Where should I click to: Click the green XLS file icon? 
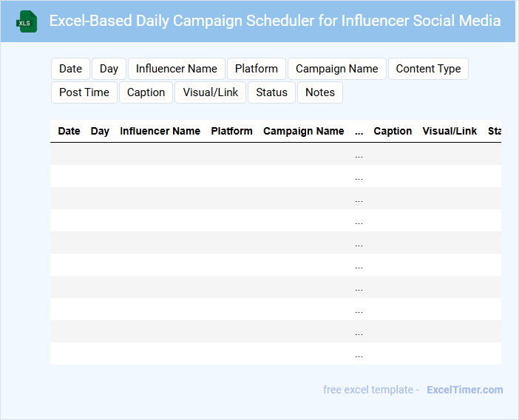pos(27,21)
